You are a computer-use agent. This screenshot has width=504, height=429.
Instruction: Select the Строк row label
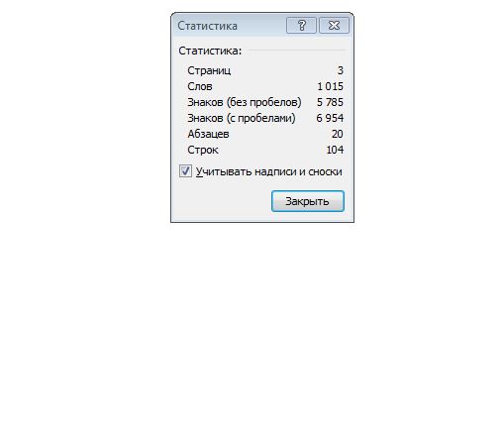coord(203,150)
